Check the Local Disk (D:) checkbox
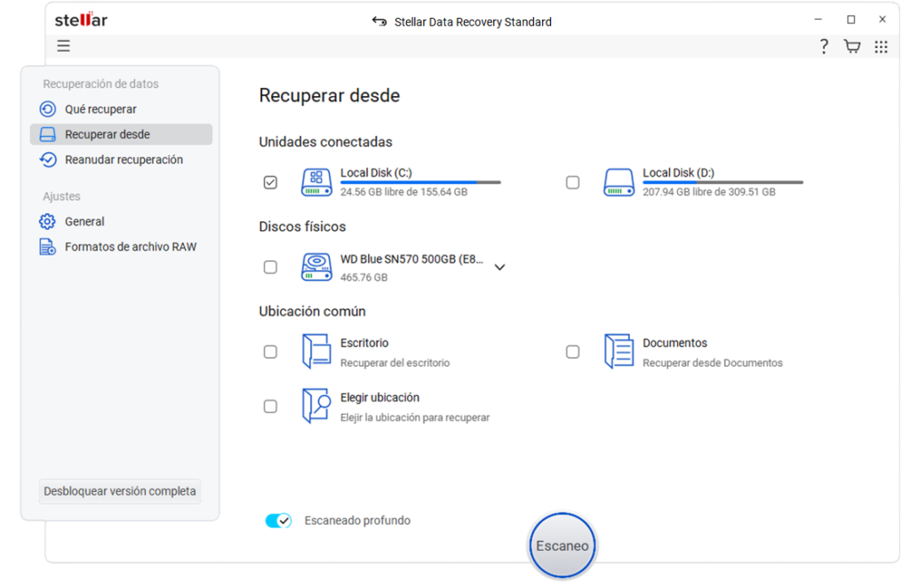The image size is (910, 588). point(573,183)
